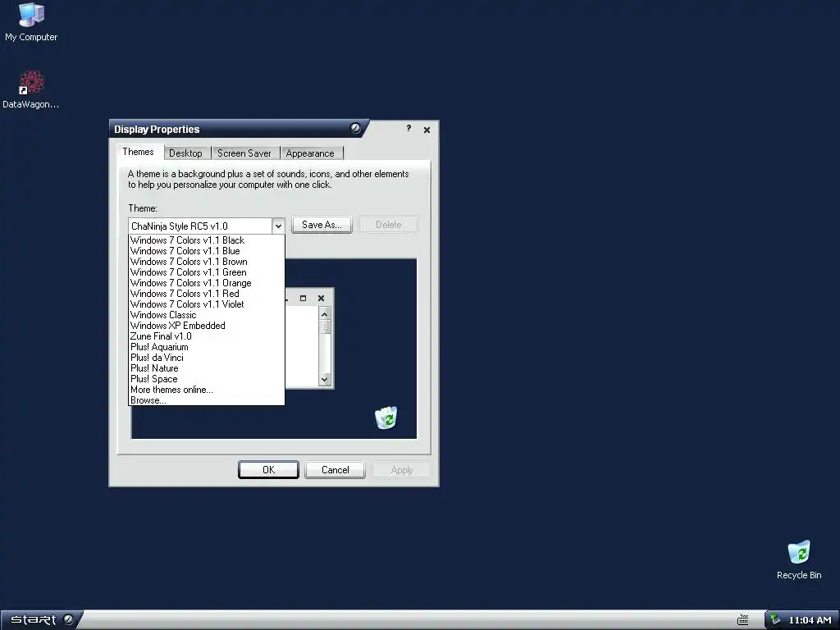
Task: Click the greyed-out Delete button
Action: tap(389, 225)
